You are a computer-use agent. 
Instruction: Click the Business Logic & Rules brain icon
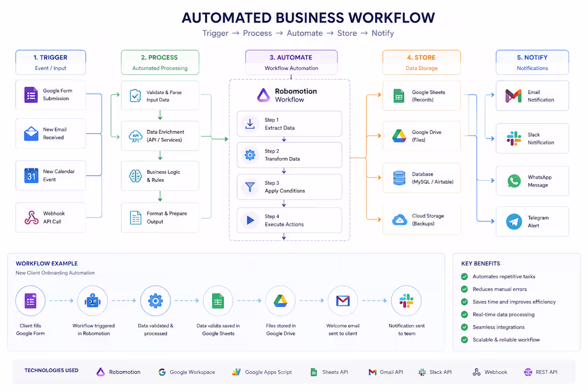[135, 175]
